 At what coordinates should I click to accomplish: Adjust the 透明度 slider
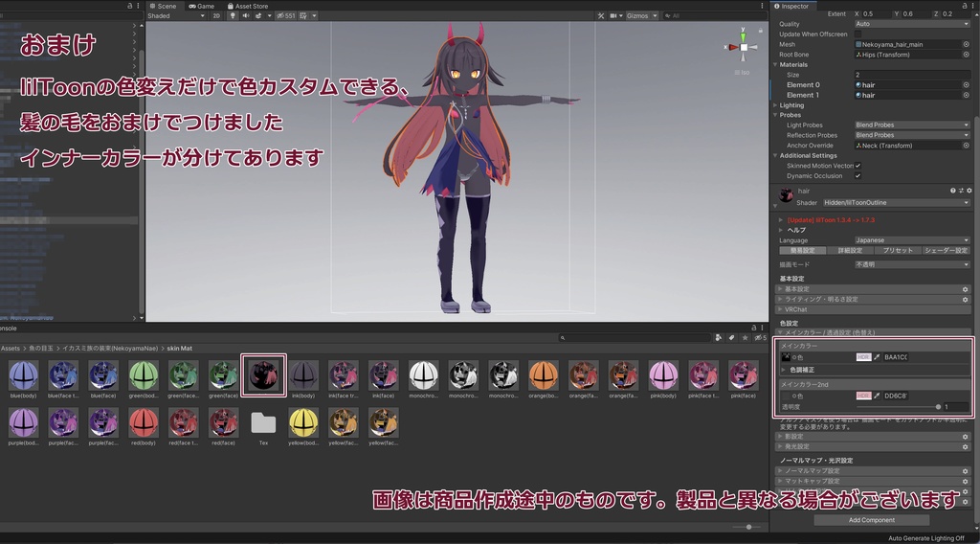899,406
